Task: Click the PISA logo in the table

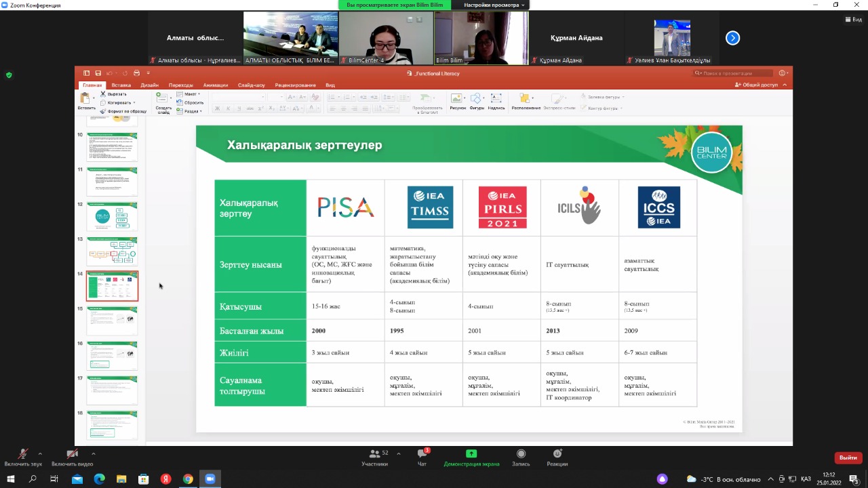Action: pyautogui.click(x=346, y=207)
